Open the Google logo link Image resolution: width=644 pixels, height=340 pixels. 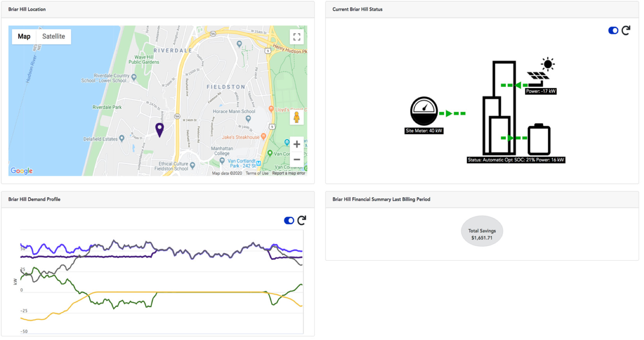coord(22,171)
